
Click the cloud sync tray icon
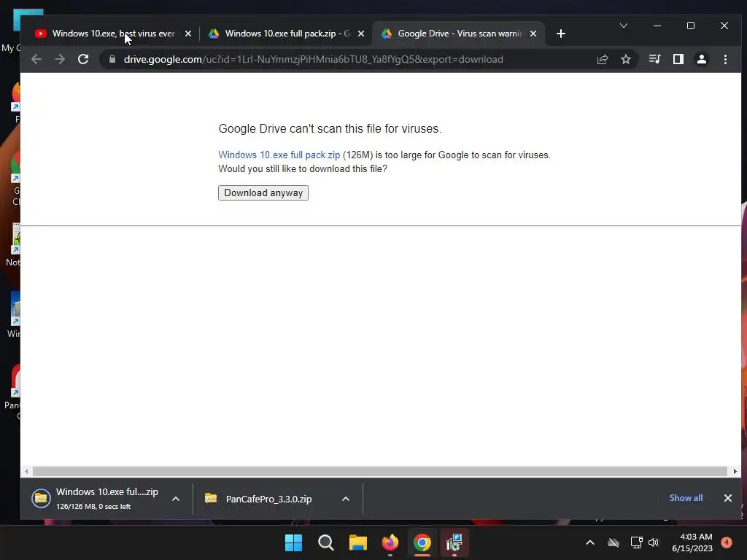pos(614,542)
